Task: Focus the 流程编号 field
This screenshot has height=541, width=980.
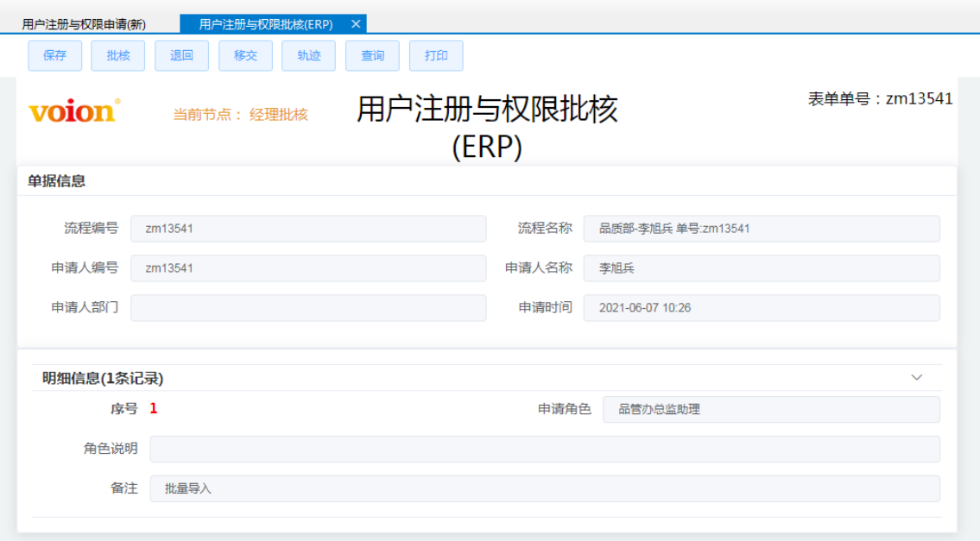Action: pyautogui.click(x=308, y=229)
